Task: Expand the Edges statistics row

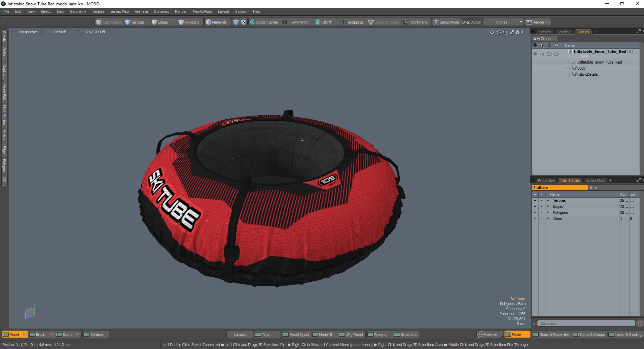Action: (548, 206)
